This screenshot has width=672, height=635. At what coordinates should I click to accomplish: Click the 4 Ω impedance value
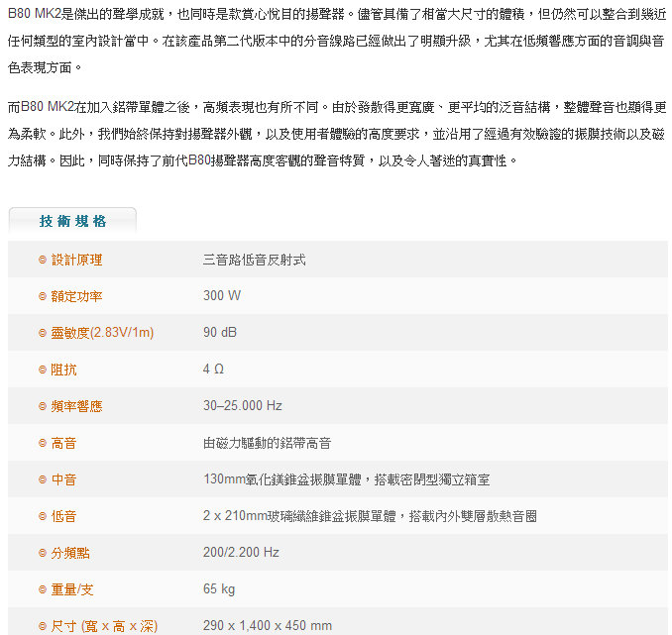[213, 369]
